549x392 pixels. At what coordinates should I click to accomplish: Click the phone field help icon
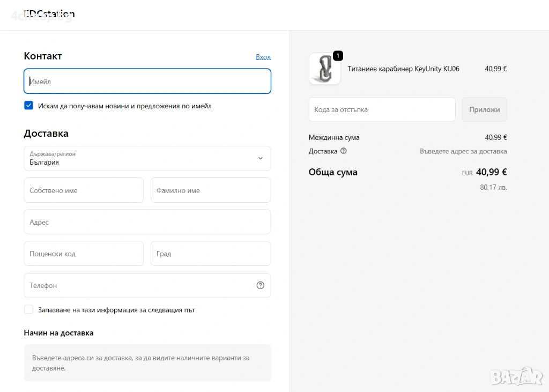[261, 285]
